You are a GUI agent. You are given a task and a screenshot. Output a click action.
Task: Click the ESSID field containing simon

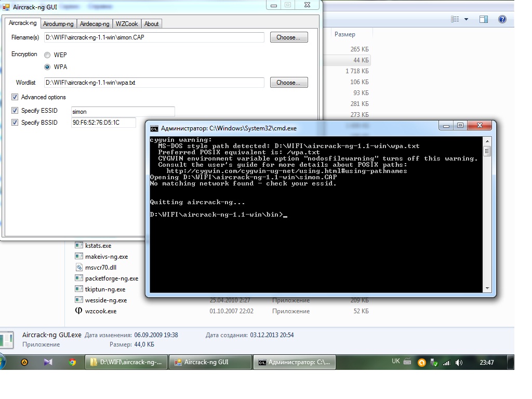(123, 112)
